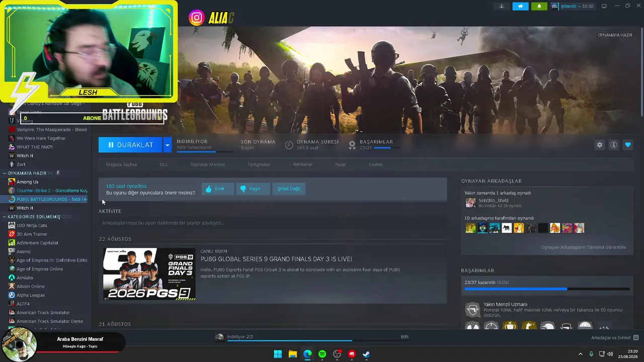Open Destek tab
644x362 pixels.
coord(375,164)
